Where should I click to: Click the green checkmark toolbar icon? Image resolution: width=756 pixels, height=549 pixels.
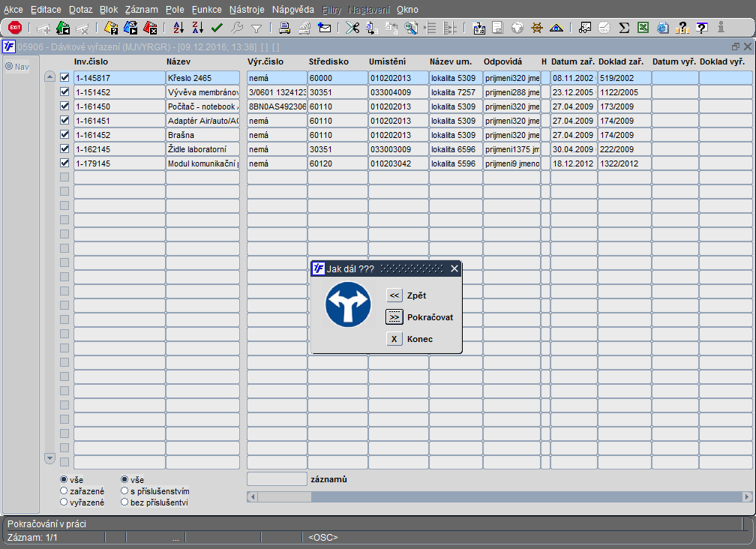click(217, 28)
